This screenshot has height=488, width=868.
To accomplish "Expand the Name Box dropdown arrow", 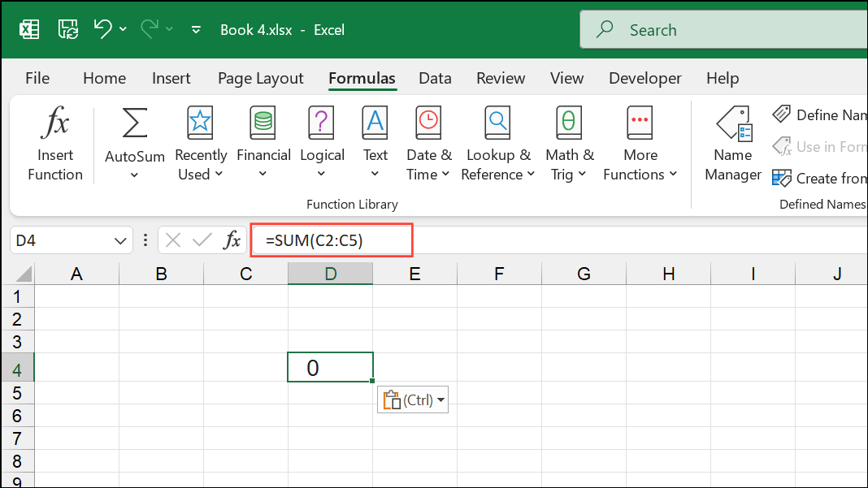I will (119, 240).
